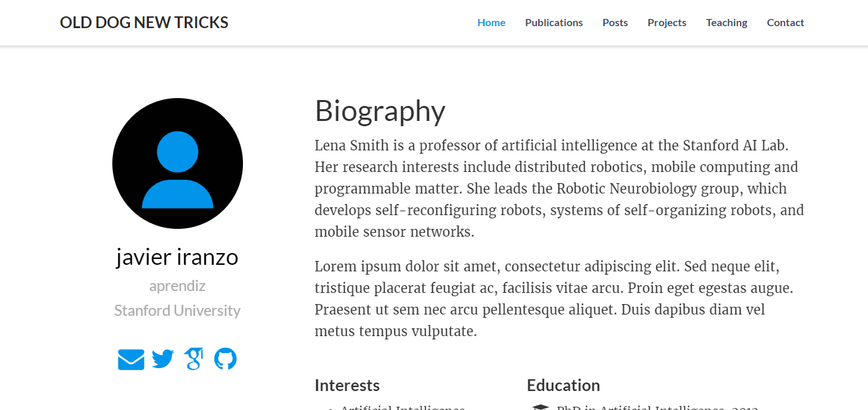Click the Interests heading

[347, 385]
